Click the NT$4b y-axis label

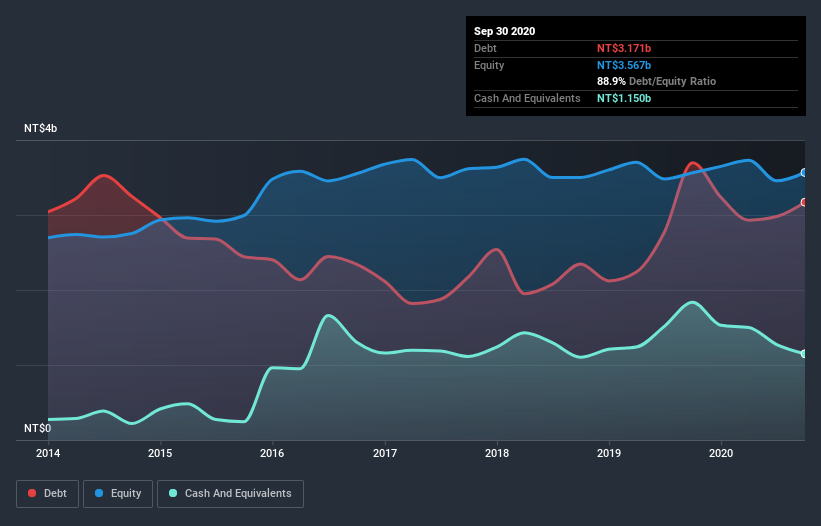coord(40,128)
